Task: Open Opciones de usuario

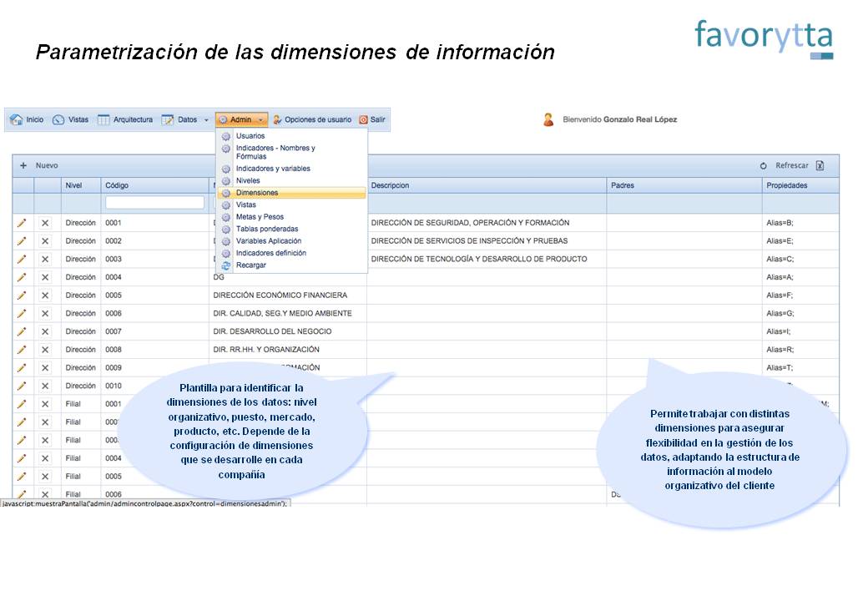Action: (x=312, y=119)
